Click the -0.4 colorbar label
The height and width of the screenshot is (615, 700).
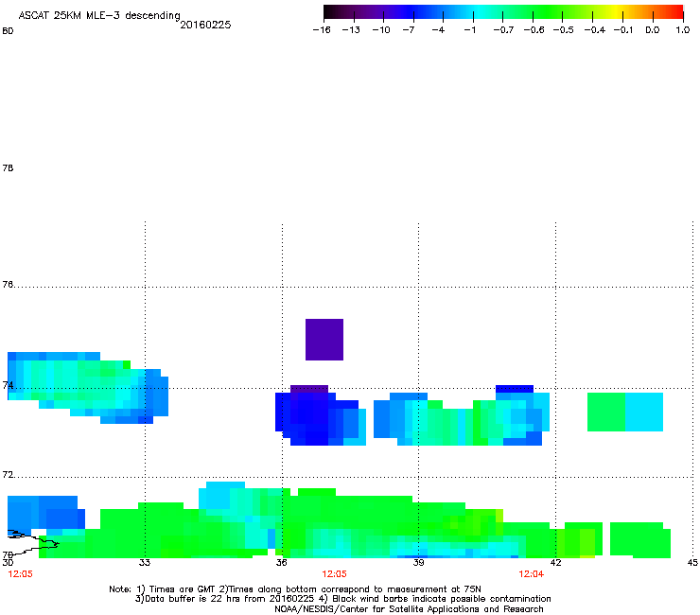click(x=595, y=30)
